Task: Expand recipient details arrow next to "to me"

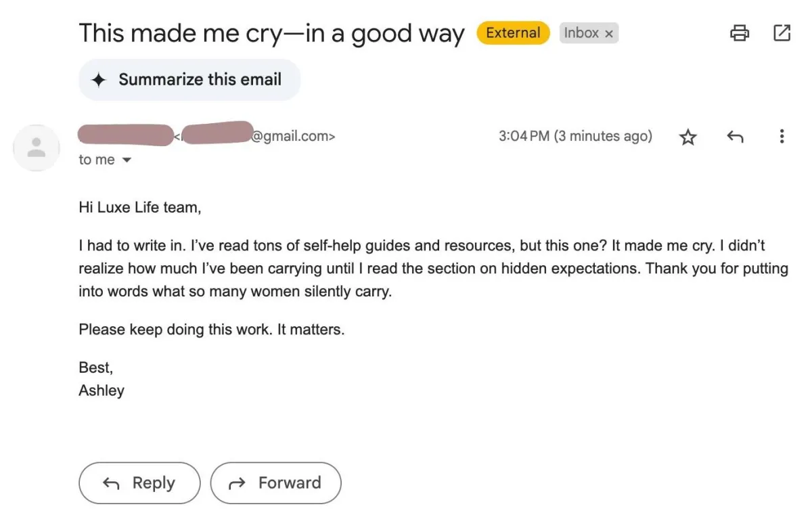Action: [127, 160]
